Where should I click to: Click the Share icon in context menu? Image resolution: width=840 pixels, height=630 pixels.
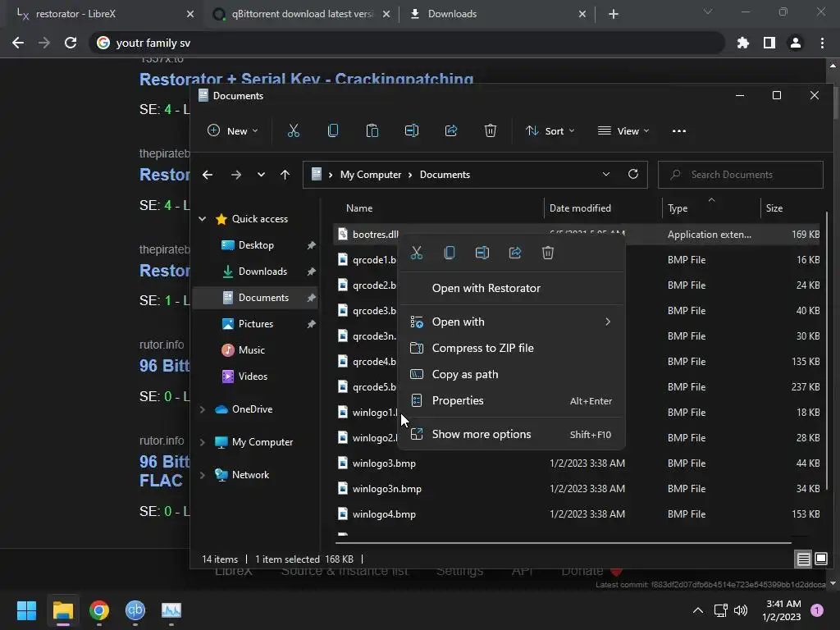coord(515,253)
